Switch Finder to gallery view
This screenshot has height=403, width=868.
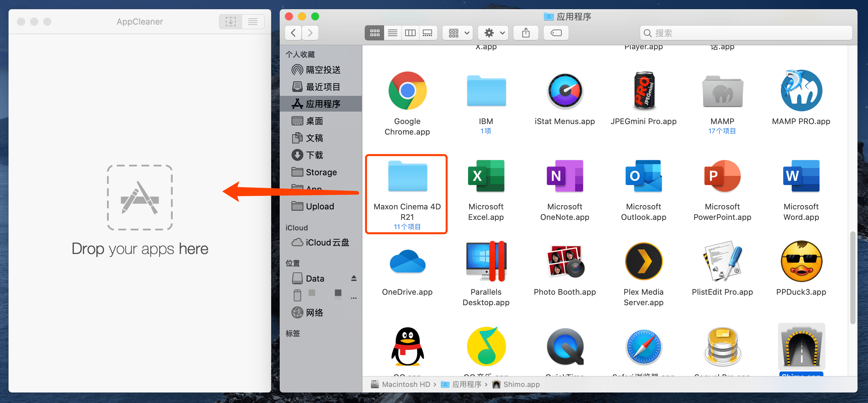pos(427,33)
